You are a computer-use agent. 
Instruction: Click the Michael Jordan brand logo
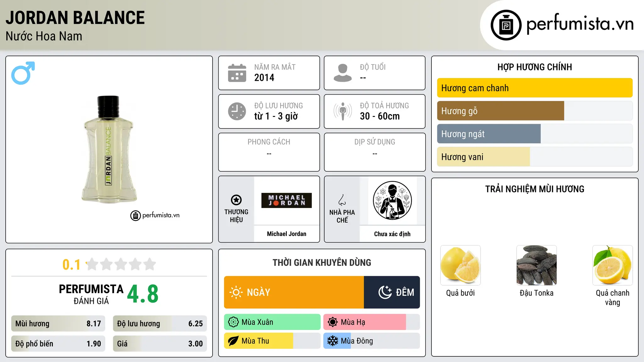click(x=286, y=200)
